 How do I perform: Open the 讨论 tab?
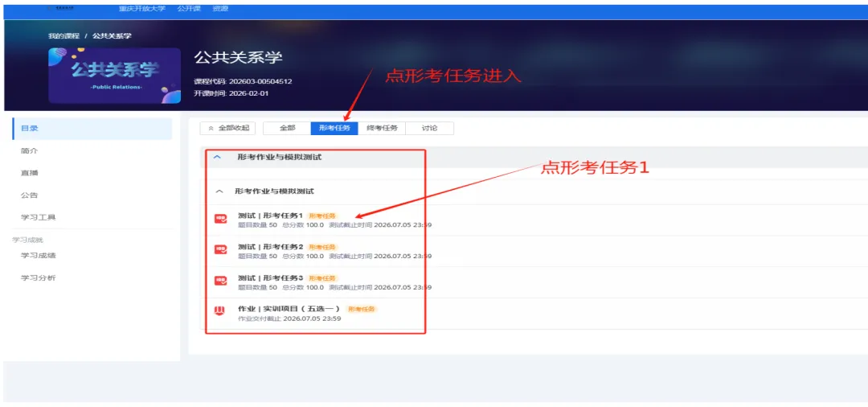tap(429, 128)
